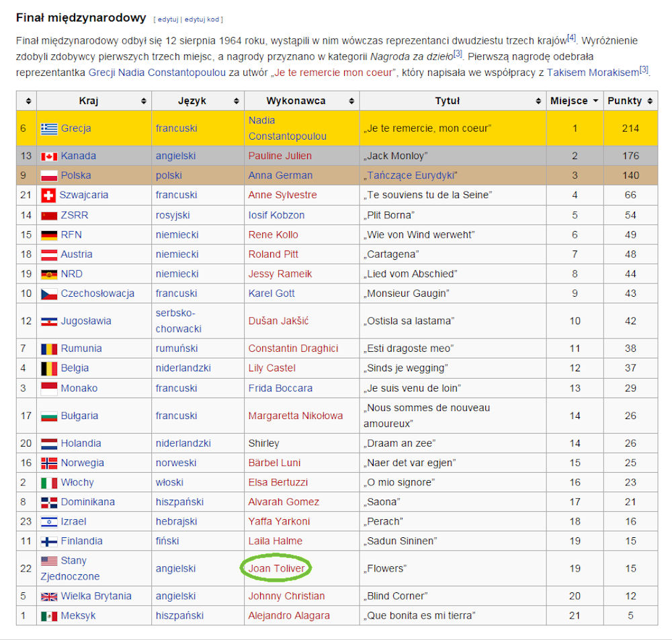Click the Switzerland flag icon
Screen dimensions: 672x640
48,195
